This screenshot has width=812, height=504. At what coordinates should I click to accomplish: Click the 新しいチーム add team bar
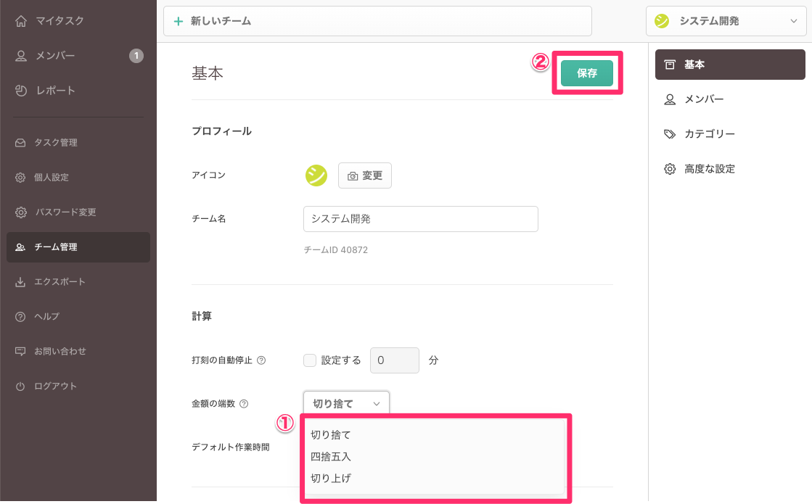377,21
